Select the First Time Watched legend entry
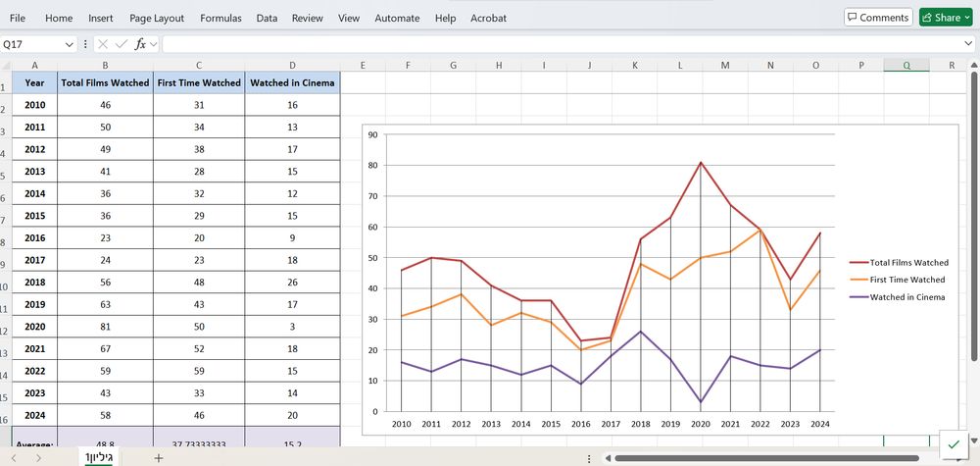 click(897, 280)
